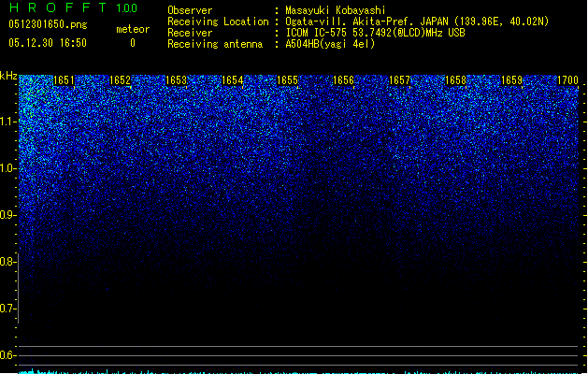The height and width of the screenshot is (374, 588).
Task: Click the observer name Masayuki Kobayashi
Action: pyautogui.click(x=336, y=10)
